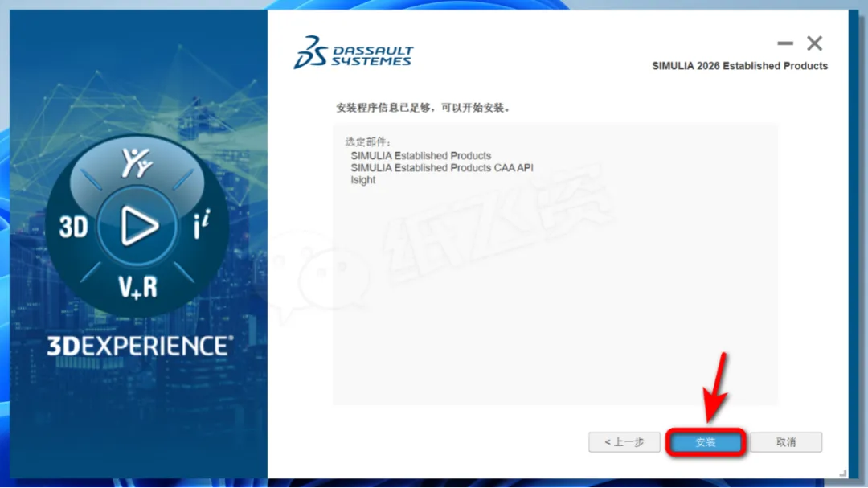Click the blue 安装 install button
The width and height of the screenshot is (868, 488).
[706, 442]
